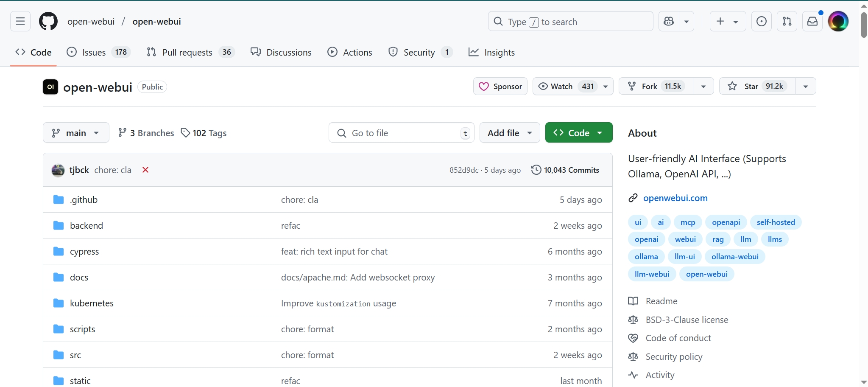Open the green Code dropdown
868x387 pixels.
pyautogui.click(x=578, y=133)
